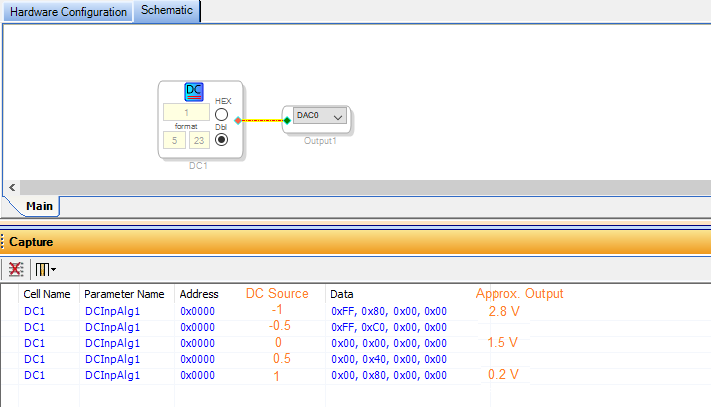Select data row 0x00, 0x00, 0x00, 0x00
Image resolution: width=711 pixels, height=407 pixels.
(x=389, y=343)
